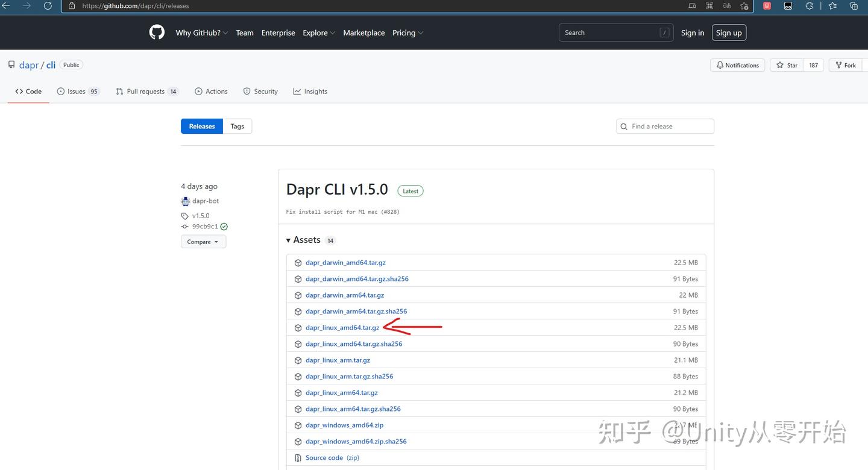Screen dimensions: 868x470
Task: Click the package icon beside dapr_windows_amd64.zip
Action: [x=298, y=425]
